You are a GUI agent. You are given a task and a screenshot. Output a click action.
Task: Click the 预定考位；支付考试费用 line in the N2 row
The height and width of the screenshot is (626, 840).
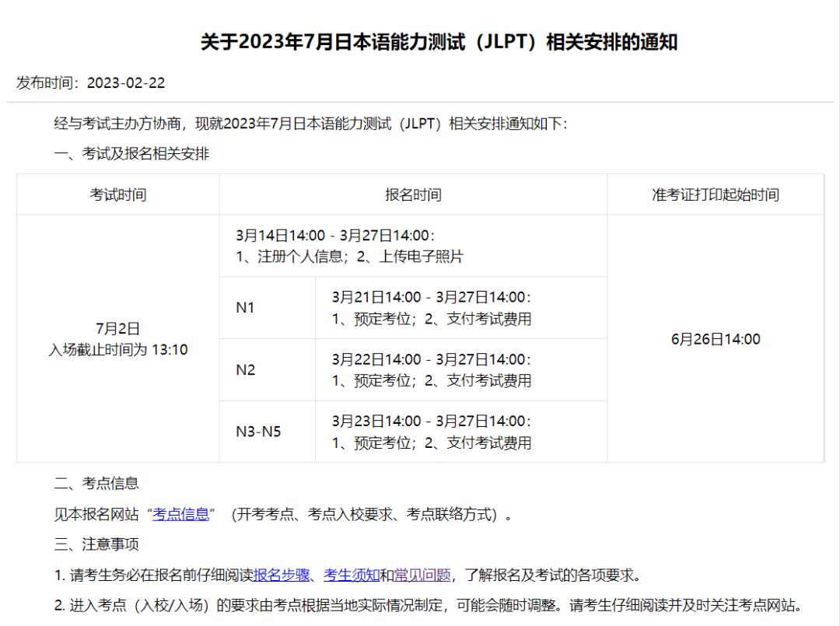[x=431, y=380]
